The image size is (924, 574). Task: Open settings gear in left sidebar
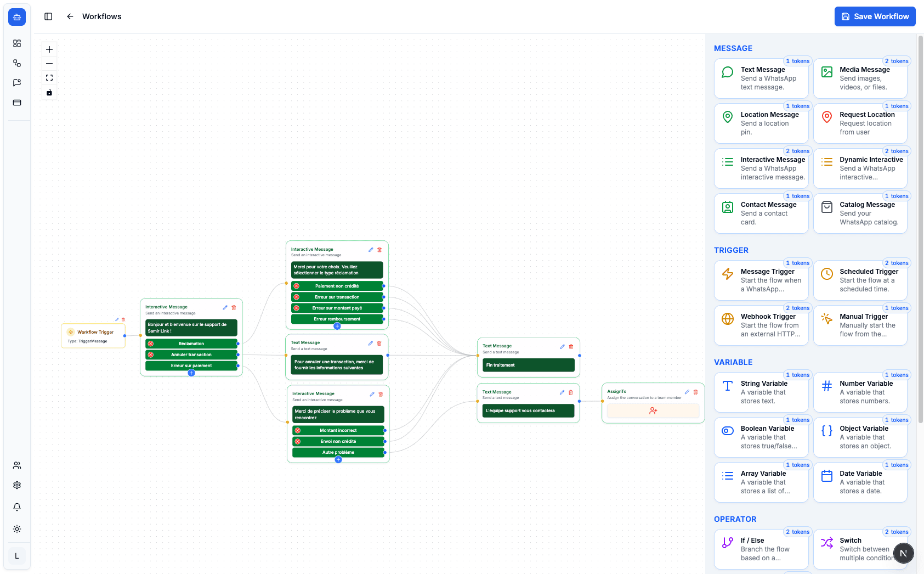click(17, 485)
